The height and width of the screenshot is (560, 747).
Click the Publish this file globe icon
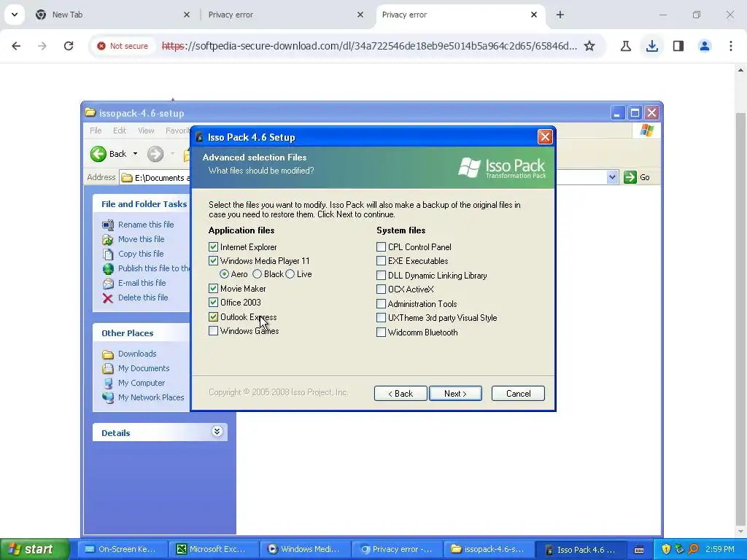tap(108, 268)
